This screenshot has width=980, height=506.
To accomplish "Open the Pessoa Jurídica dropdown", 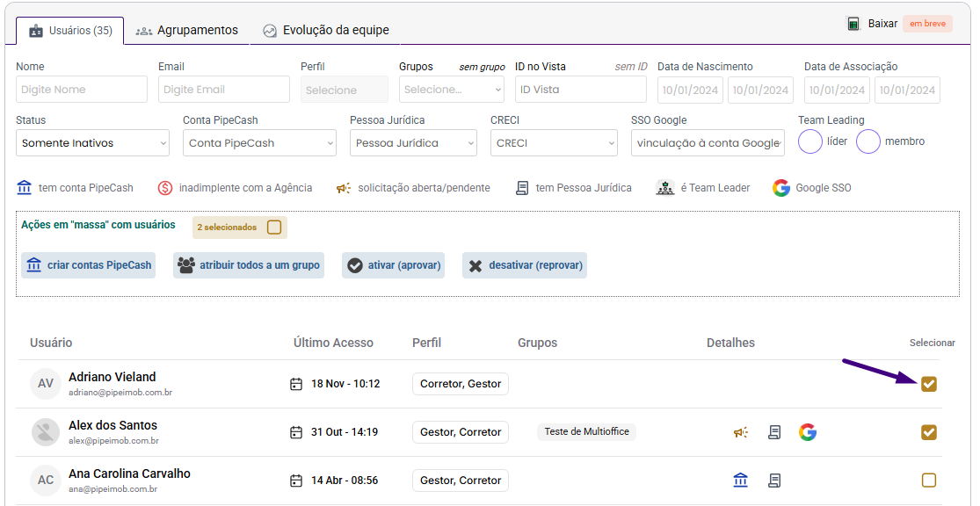I will (413, 143).
